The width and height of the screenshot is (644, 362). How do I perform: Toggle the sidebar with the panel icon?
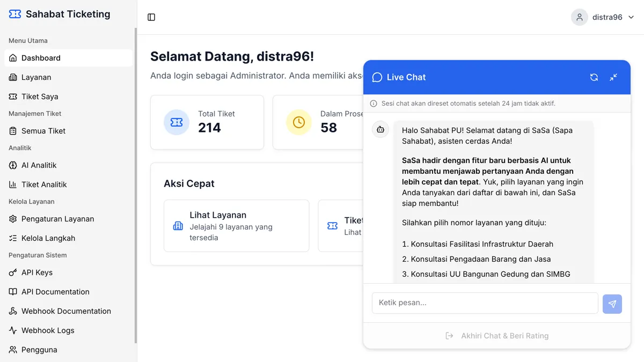click(151, 17)
